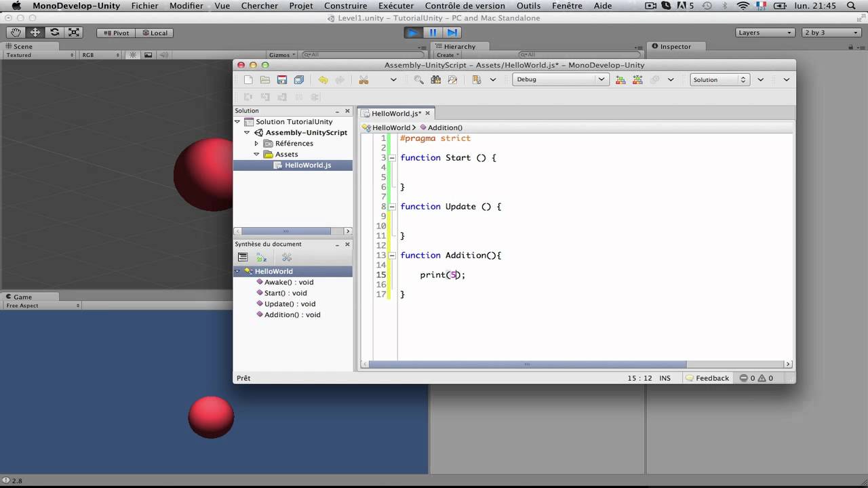The height and width of the screenshot is (488, 868).
Task: Toggle scene lighting with the sun icon
Action: (133, 55)
